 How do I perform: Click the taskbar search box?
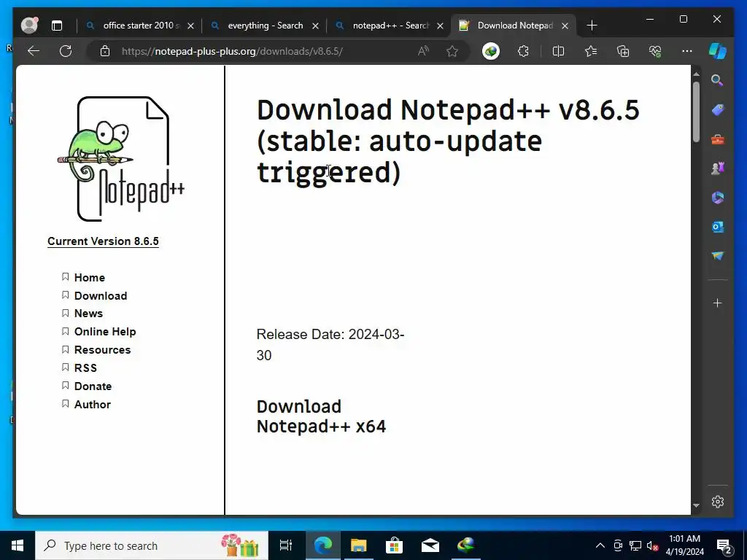(152, 545)
